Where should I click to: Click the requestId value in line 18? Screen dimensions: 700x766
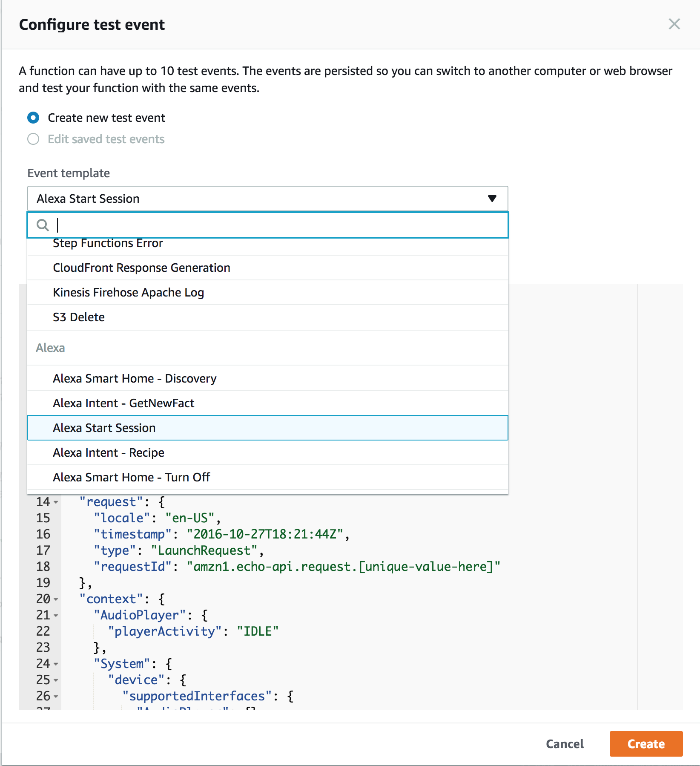click(343, 566)
